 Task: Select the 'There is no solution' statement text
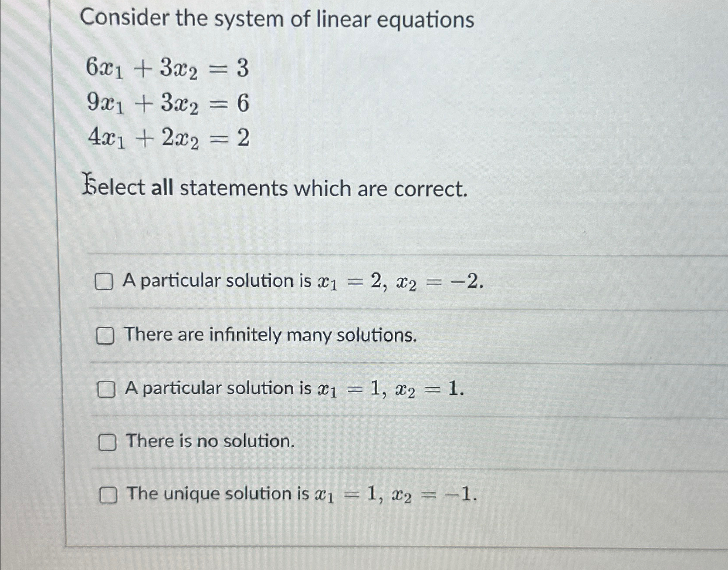pyautogui.click(x=208, y=442)
